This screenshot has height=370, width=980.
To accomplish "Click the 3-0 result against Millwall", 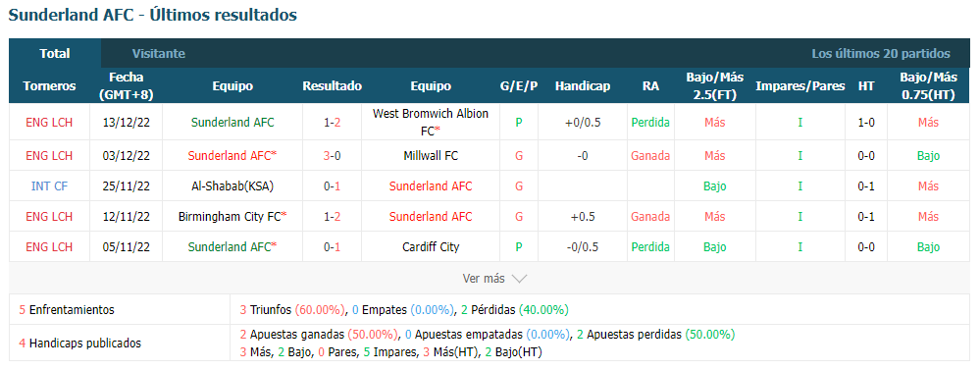I will [x=332, y=156].
